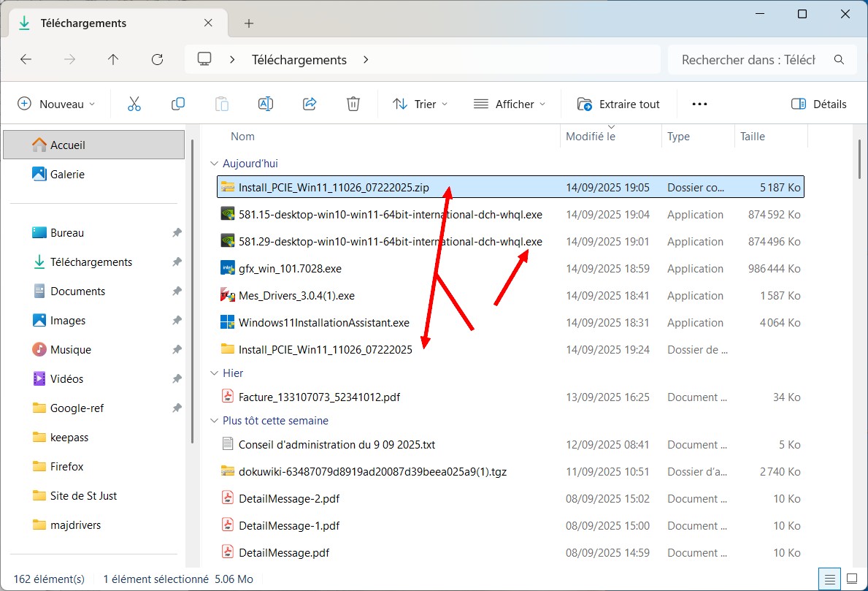Viewport: 868px width, 591px height.
Task: Toggle the Détails pane
Action: [819, 104]
